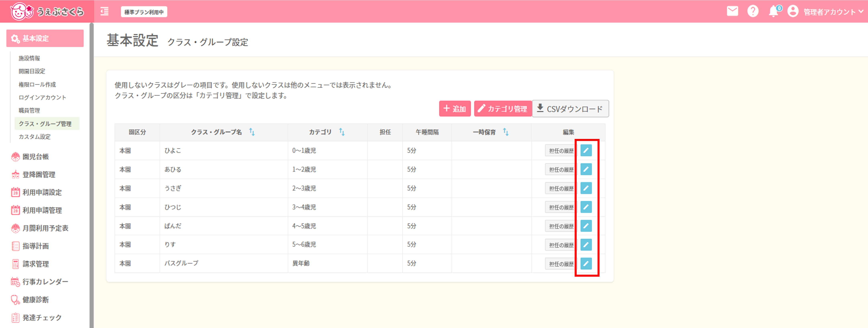
Task: Open 担任の履歴 for バスグループ
Action: coord(561,263)
